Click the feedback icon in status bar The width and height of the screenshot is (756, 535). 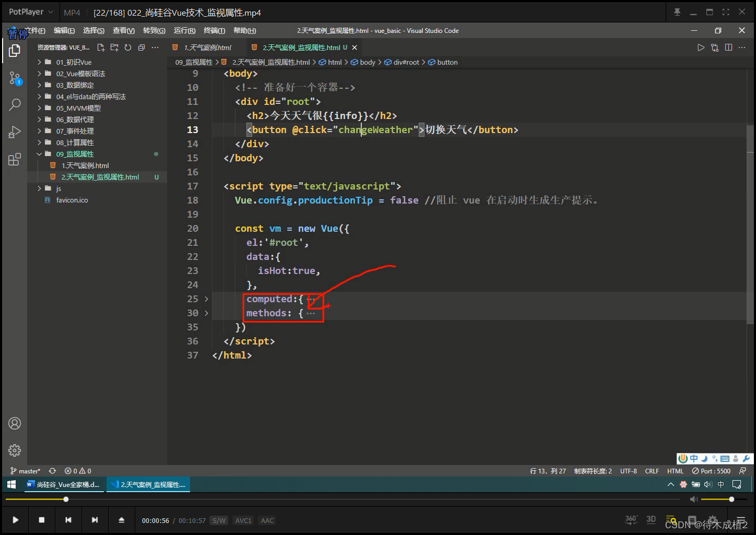pos(742,471)
